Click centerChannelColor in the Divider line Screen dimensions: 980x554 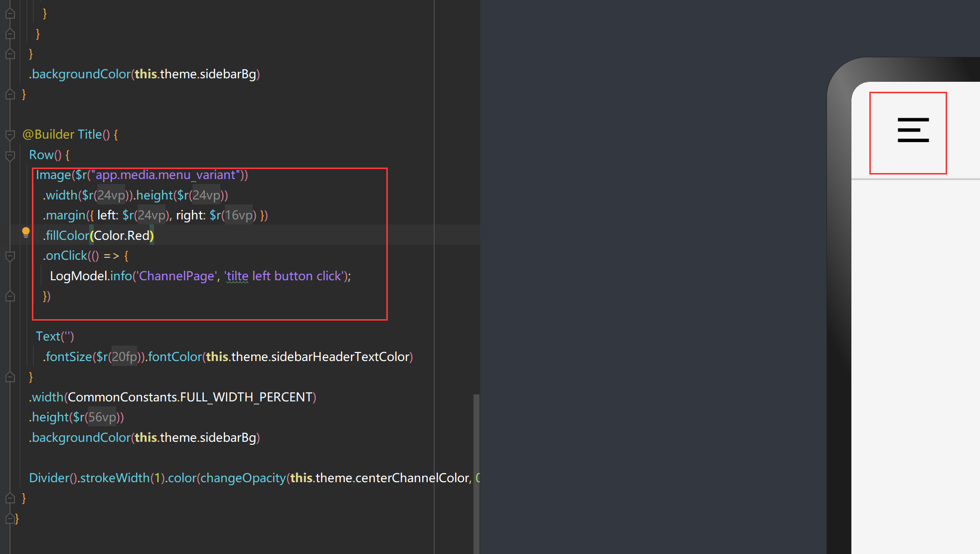[413, 478]
